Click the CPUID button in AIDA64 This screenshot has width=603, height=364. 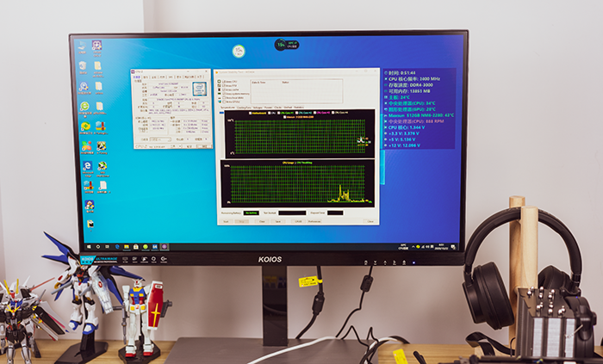pos(298,221)
